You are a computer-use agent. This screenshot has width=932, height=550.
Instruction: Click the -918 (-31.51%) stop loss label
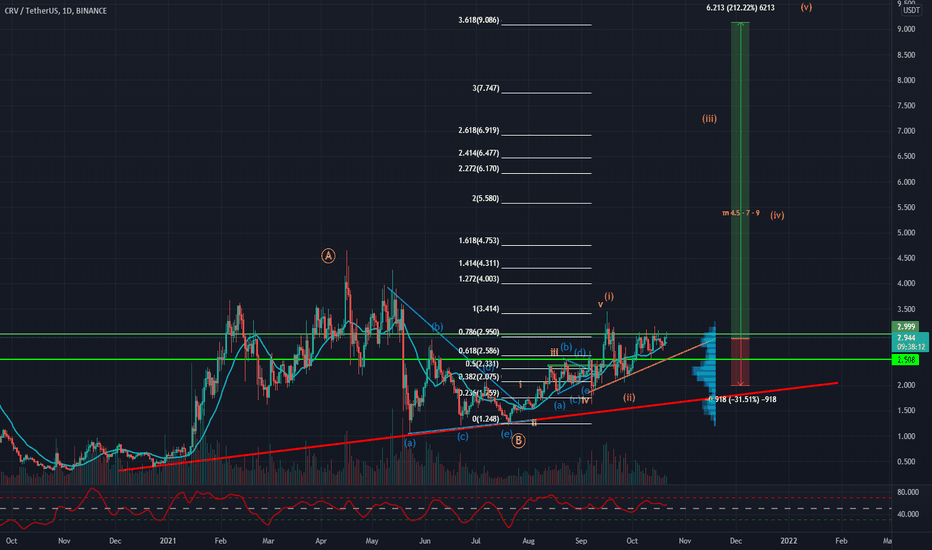743,400
